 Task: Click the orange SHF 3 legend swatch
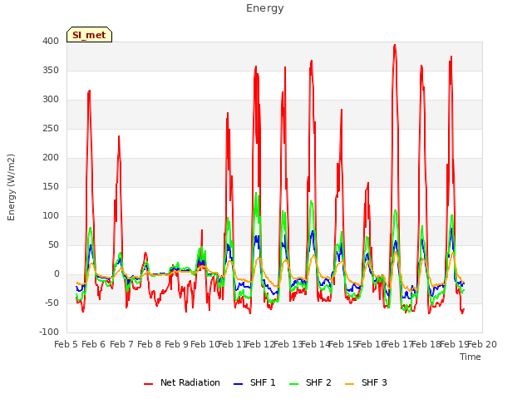tap(349, 384)
